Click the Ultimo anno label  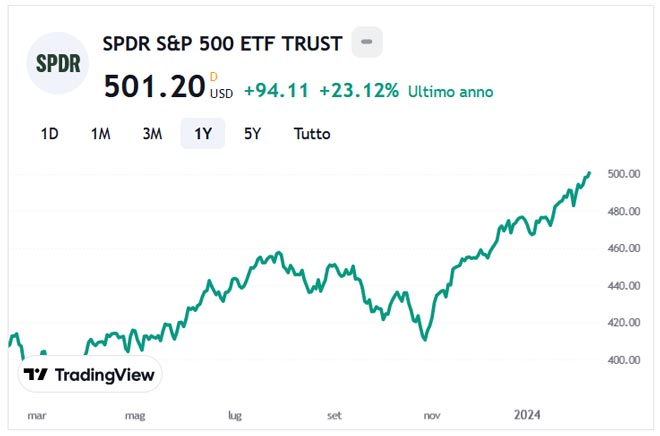450,91
